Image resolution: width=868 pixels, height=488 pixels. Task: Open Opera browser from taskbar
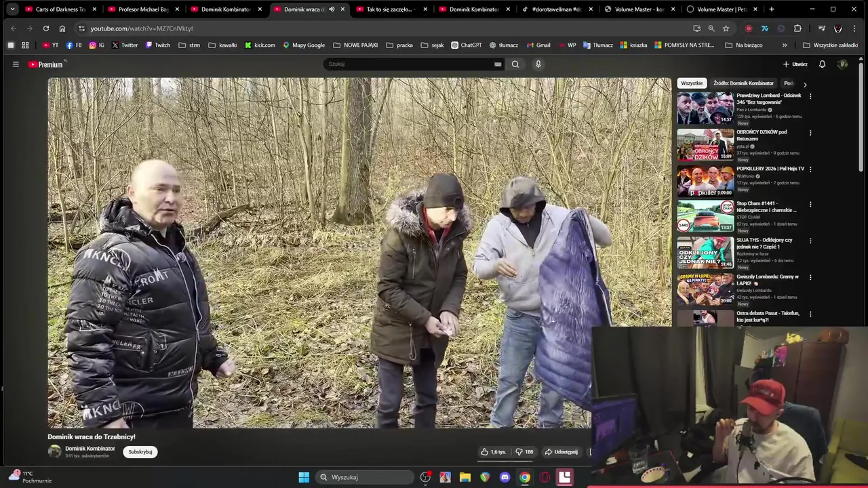coord(545,477)
